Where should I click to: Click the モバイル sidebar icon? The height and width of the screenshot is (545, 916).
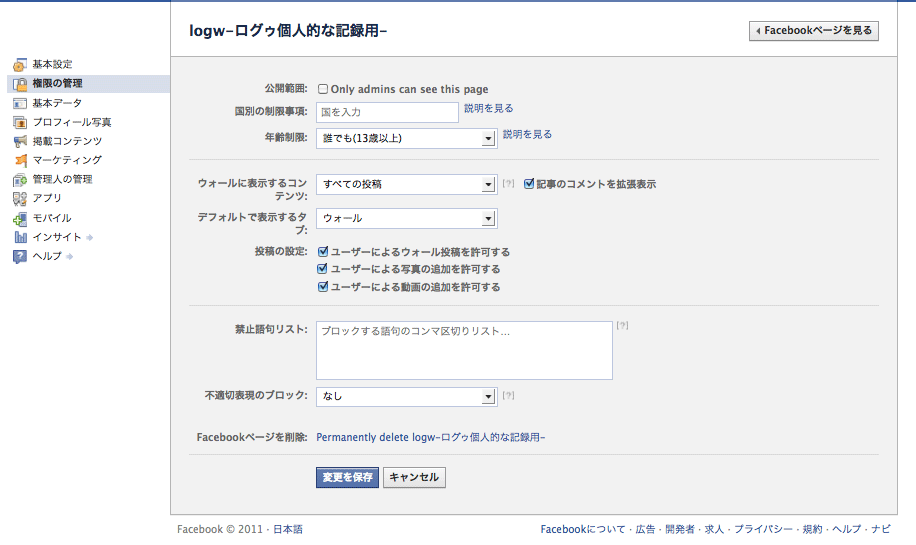20,218
